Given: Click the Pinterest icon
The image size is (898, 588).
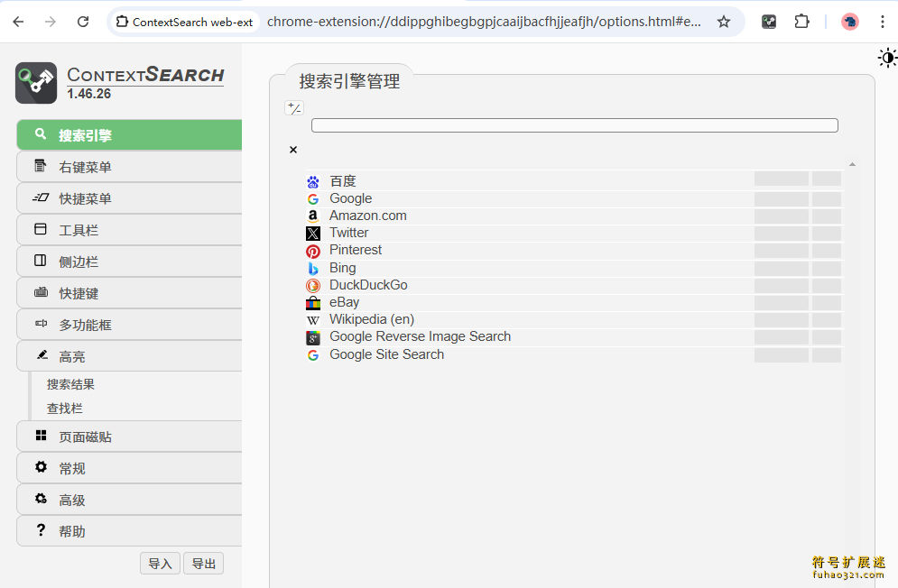Looking at the screenshot, I should tap(312, 251).
